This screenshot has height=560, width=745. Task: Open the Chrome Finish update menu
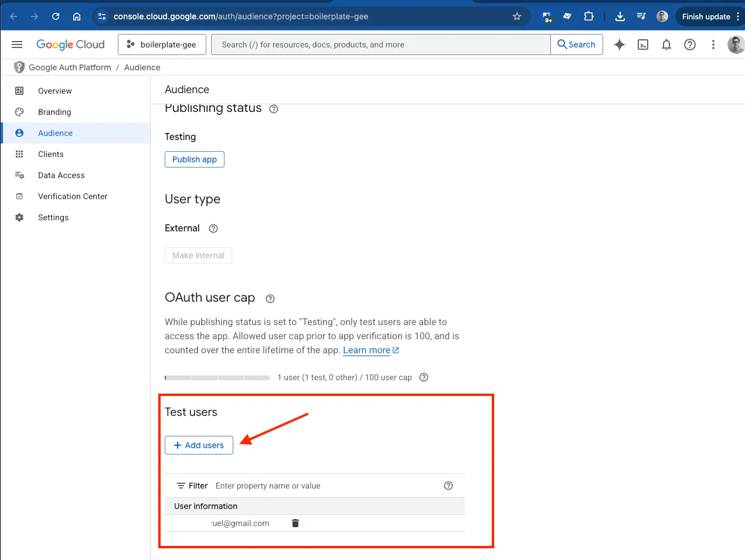pyautogui.click(x=710, y=16)
